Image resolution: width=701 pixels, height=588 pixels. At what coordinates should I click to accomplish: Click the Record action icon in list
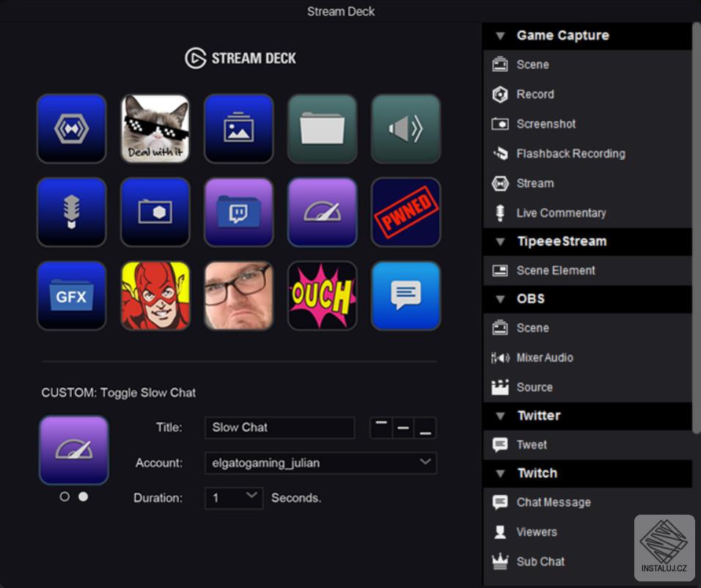pos(500,95)
